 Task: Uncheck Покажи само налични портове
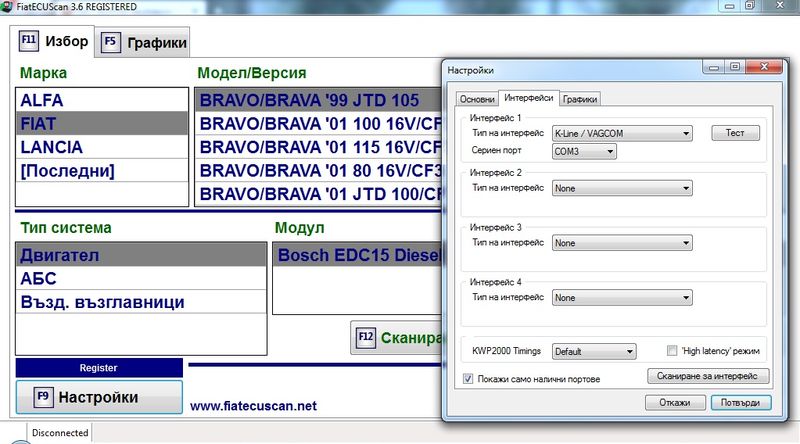(468, 379)
